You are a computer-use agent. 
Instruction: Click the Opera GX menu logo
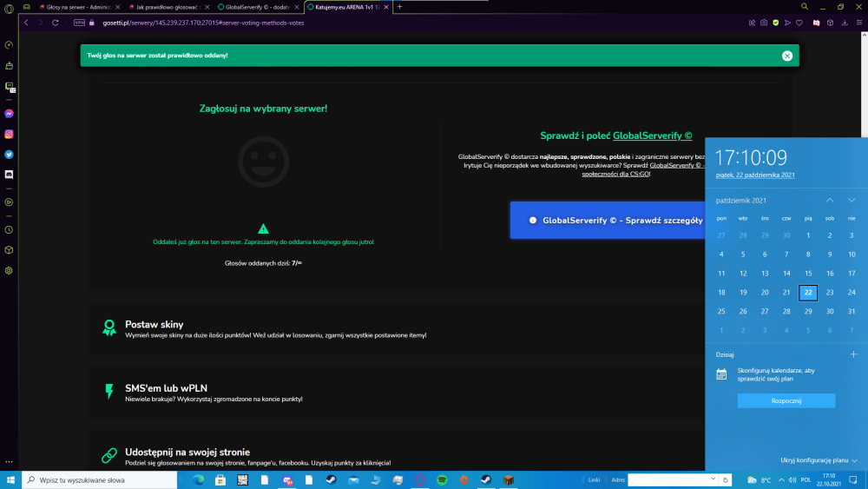[9, 9]
